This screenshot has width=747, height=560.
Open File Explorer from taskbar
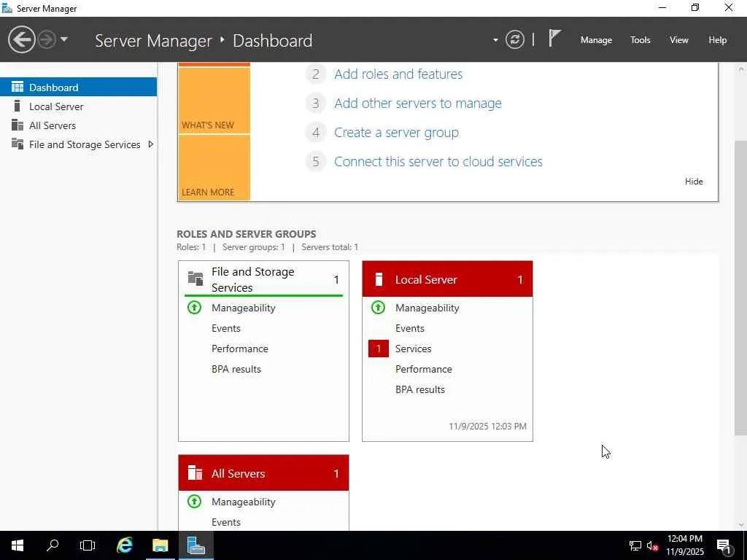(160, 545)
